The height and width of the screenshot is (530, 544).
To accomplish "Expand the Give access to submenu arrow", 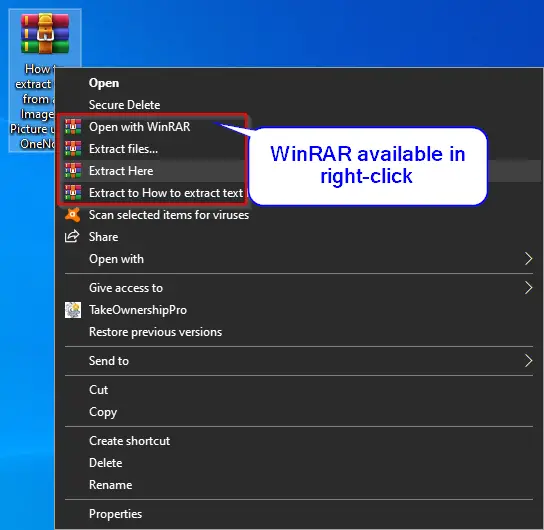I will coord(528,288).
